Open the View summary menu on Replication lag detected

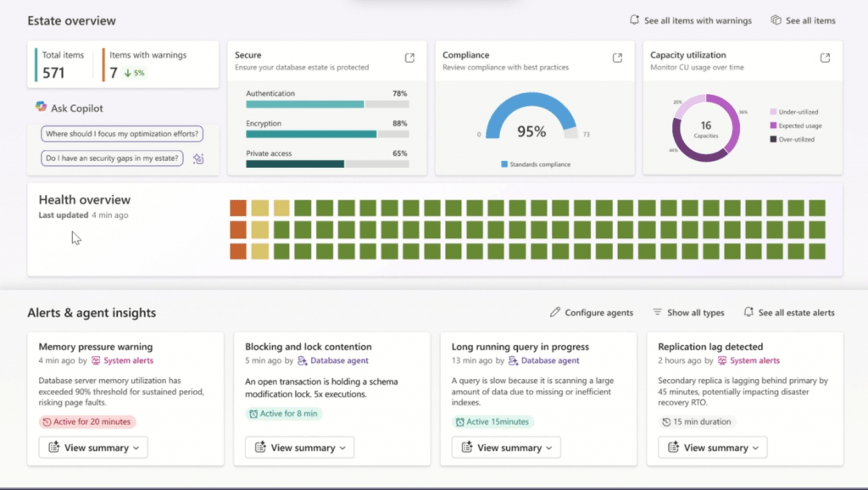tap(712, 447)
